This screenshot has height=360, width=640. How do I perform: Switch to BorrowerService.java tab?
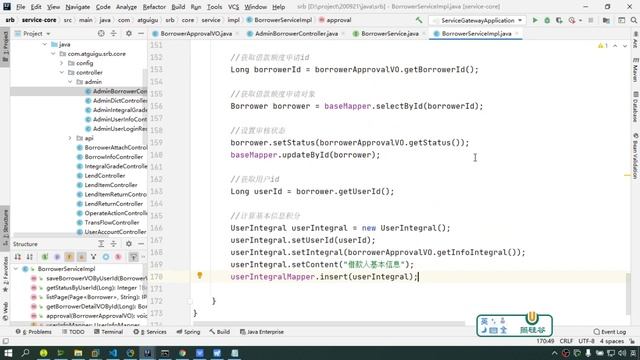pos(390,33)
